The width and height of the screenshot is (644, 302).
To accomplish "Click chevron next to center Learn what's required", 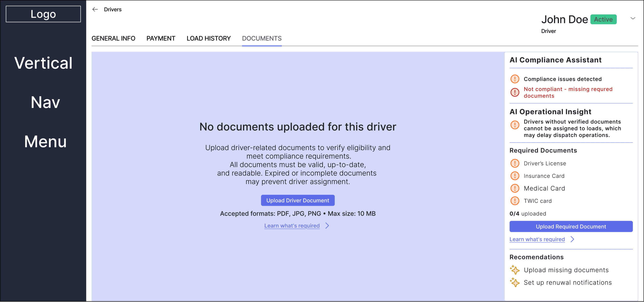I will tap(327, 225).
